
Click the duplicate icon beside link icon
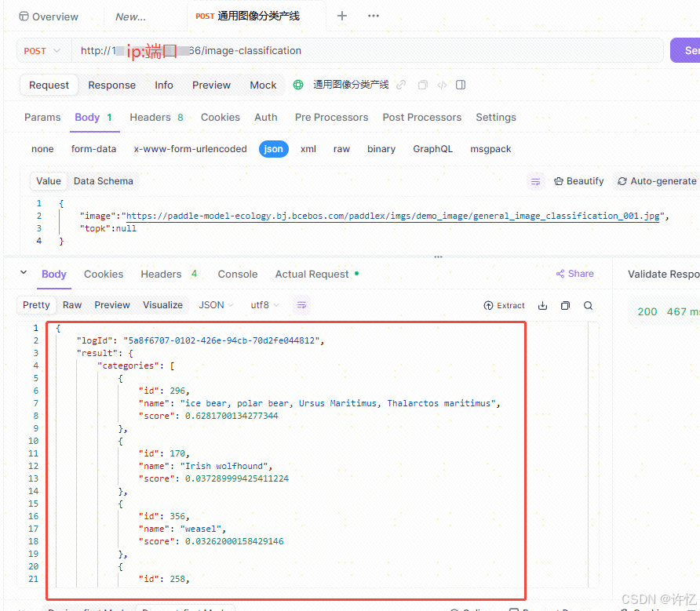(x=422, y=85)
